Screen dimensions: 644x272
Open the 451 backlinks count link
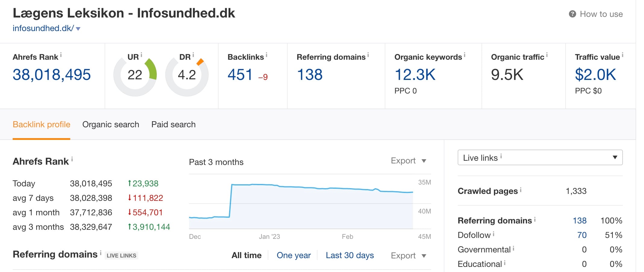pos(240,75)
